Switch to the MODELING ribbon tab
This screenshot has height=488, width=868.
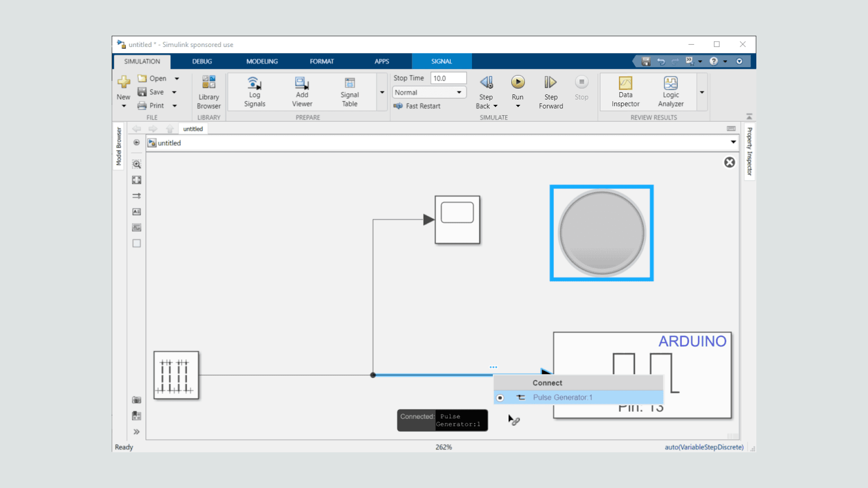(x=262, y=61)
